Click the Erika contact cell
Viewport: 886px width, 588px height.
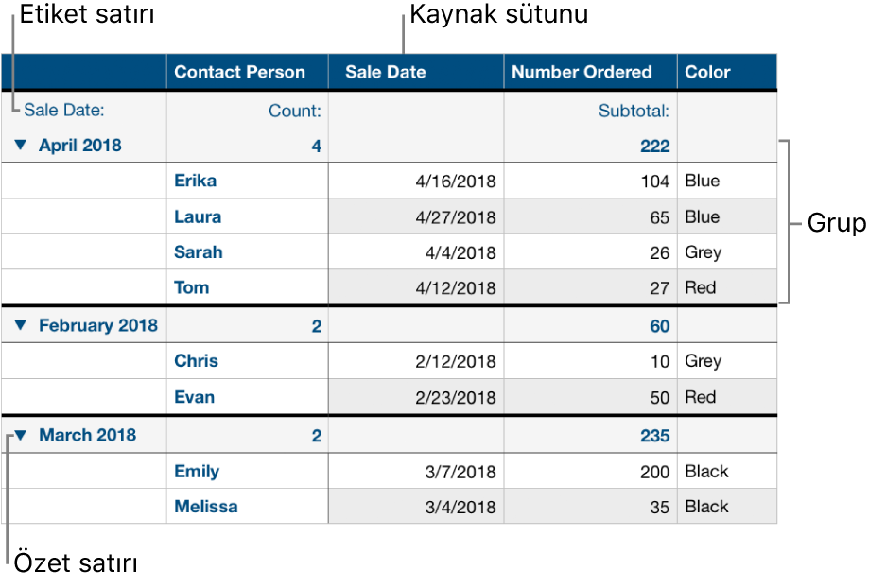point(196,181)
